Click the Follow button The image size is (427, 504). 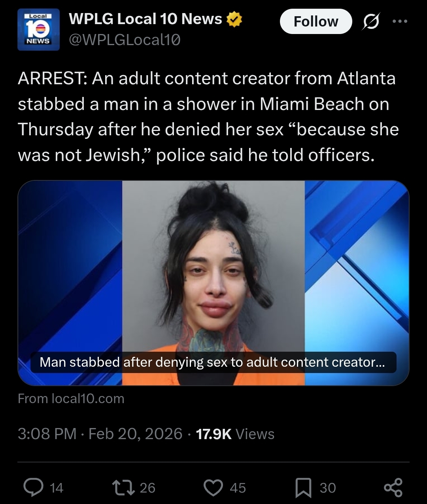(x=316, y=21)
